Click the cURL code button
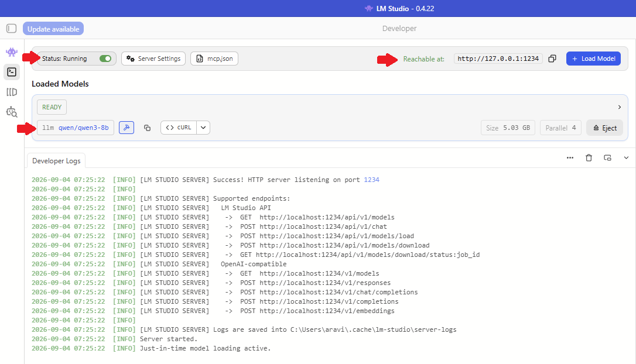Screen dimensions: 636x364 click(x=179, y=128)
